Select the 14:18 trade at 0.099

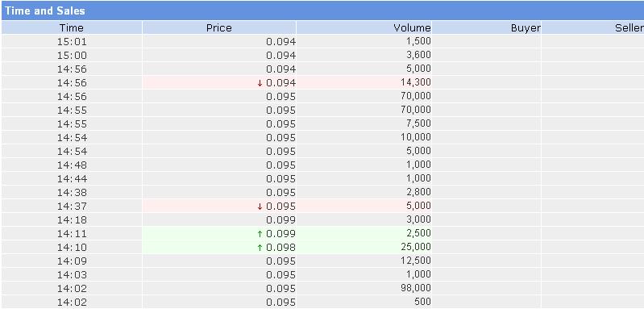pos(322,219)
